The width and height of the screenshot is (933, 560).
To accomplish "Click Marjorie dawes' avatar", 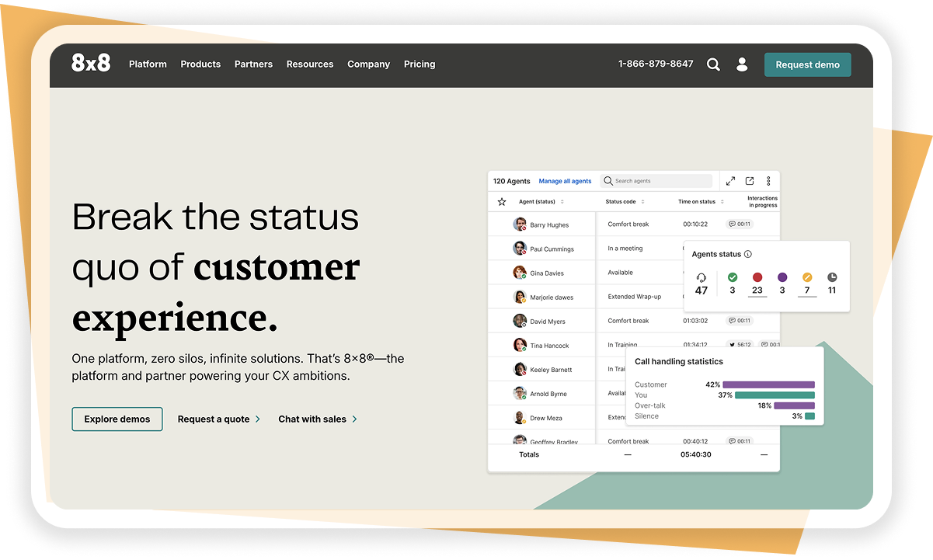I will point(520,297).
